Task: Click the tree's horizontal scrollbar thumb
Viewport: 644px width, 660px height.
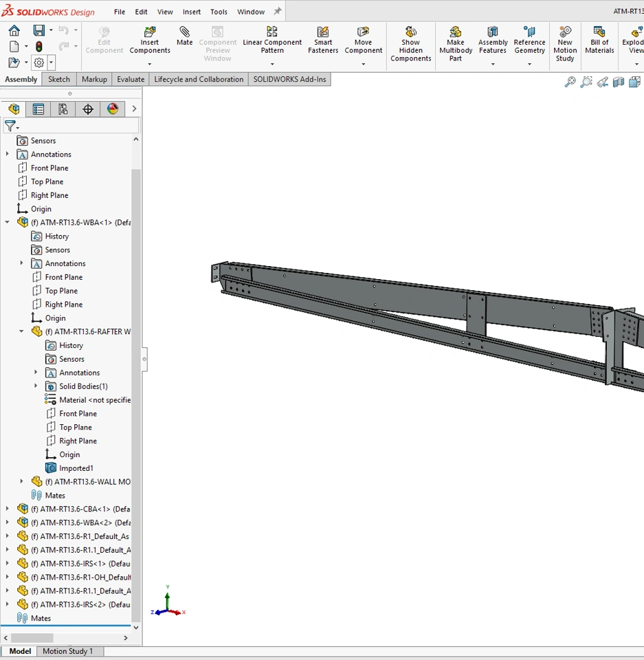Action: tap(32, 638)
